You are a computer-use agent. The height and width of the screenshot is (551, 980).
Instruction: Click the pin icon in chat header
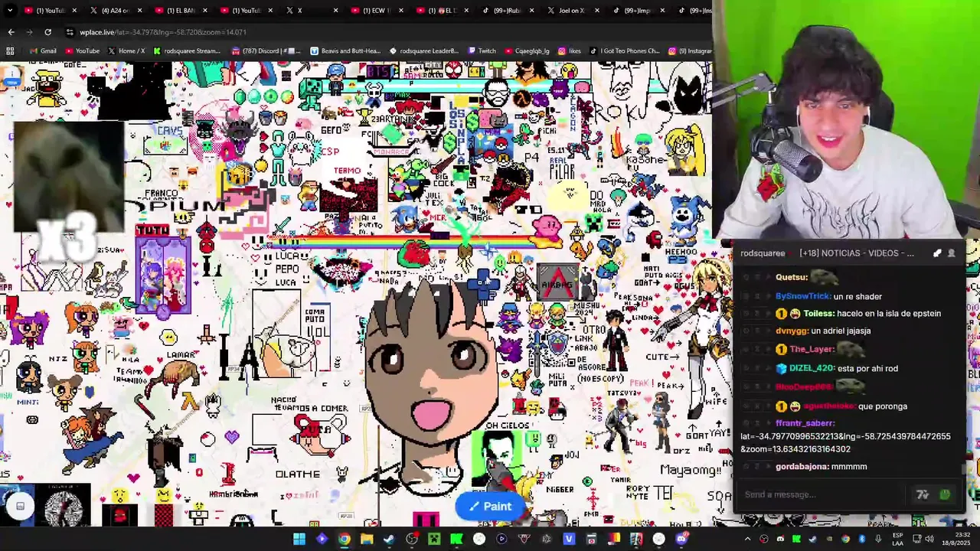pyautogui.click(x=937, y=253)
